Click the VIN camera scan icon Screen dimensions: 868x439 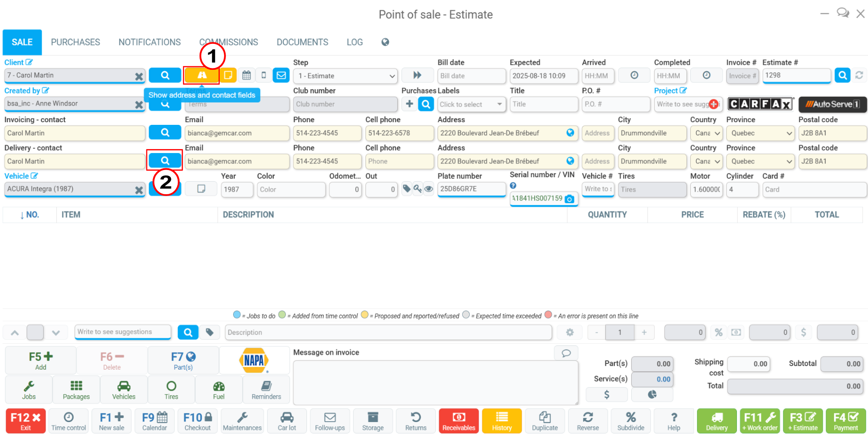[x=569, y=199]
